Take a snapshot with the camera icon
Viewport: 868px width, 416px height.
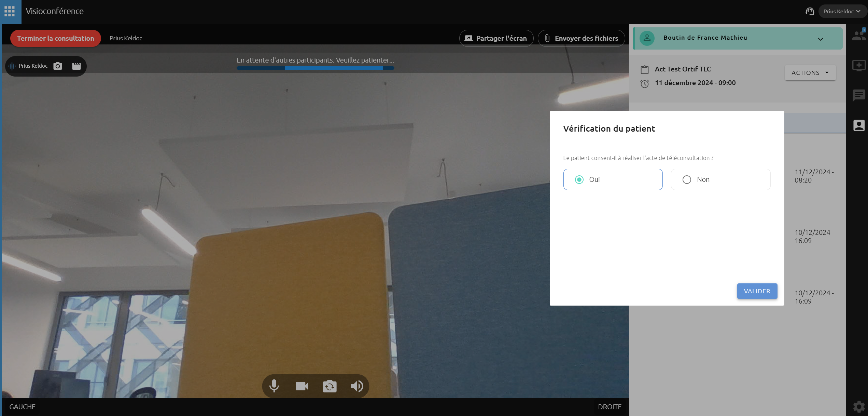58,66
